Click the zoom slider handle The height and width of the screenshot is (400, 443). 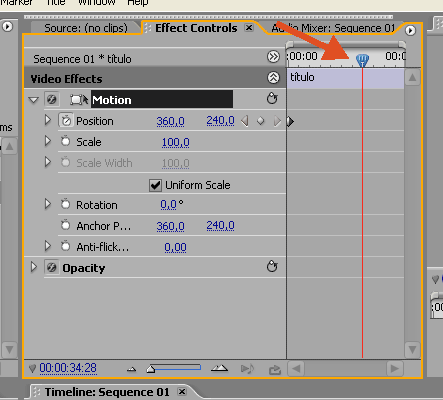(x=151, y=369)
